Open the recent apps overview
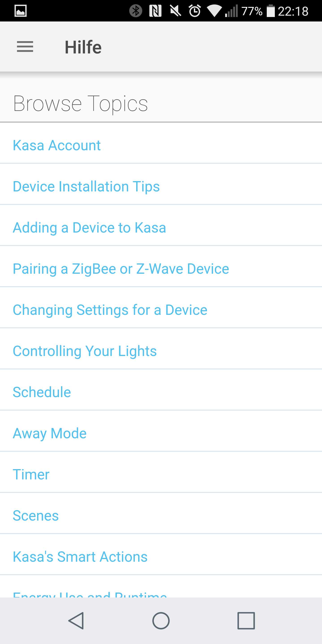Viewport: 322px width, 644px height. pos(246,621)
